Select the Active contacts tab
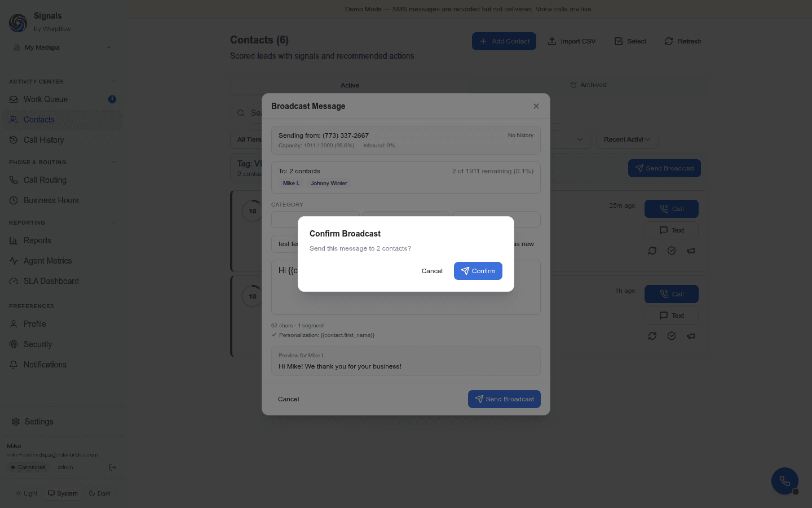The image size is (812, 508). [350, 85]
